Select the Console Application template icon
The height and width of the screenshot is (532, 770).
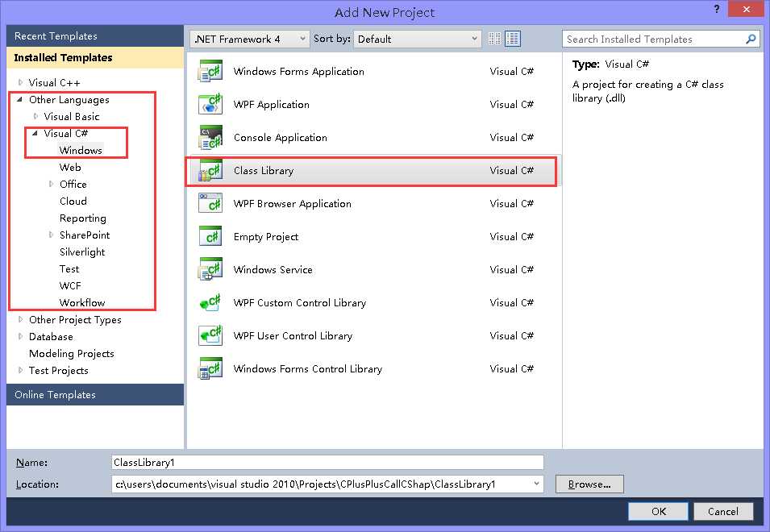(210, 137)
